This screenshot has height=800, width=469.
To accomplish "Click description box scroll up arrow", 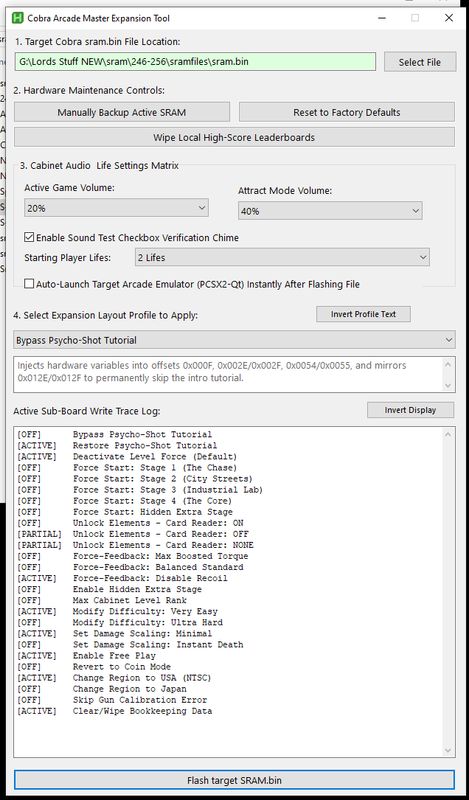I will click(x=449, y=364).
